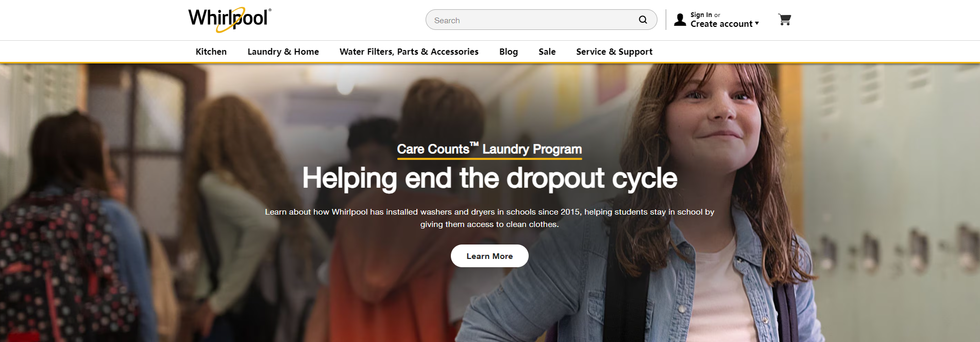This screenshot has height=342, width=980.
Task: Click the hero description paragraph text
Action: point(489,218)
